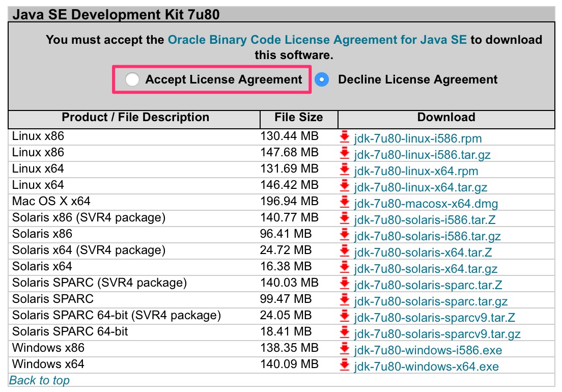Click the download icon for jdk-7u80-solaris-x64.tar.gz
562x392 pixels.
(x=344, y=267)
